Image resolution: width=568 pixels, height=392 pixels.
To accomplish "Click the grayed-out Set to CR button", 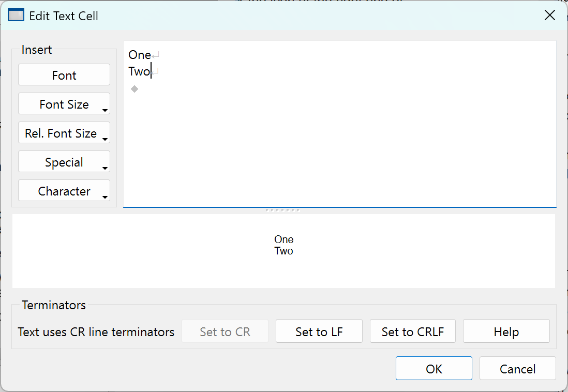I will pyautogui.click(x=225, y=331).
